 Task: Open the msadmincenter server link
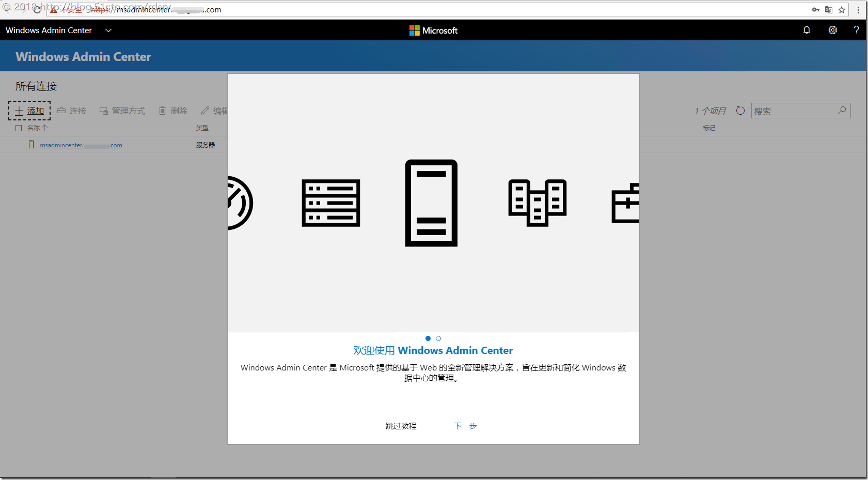pos(81,145)
